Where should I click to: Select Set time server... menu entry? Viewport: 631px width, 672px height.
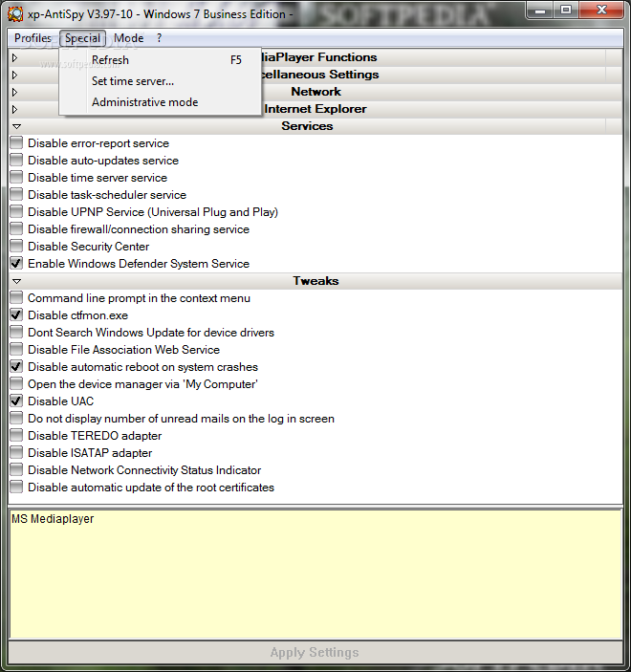tap(161, 81)
